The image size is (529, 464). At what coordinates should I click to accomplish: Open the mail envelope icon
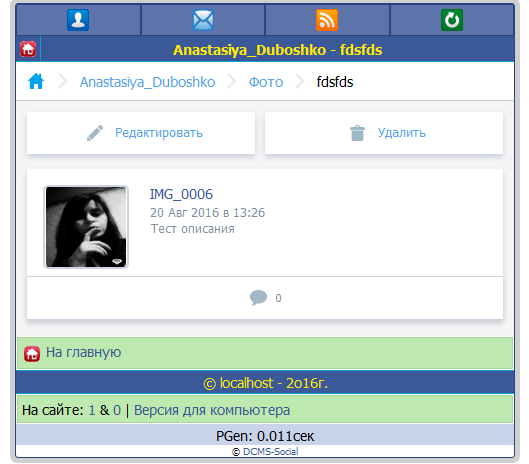point(203,20)
